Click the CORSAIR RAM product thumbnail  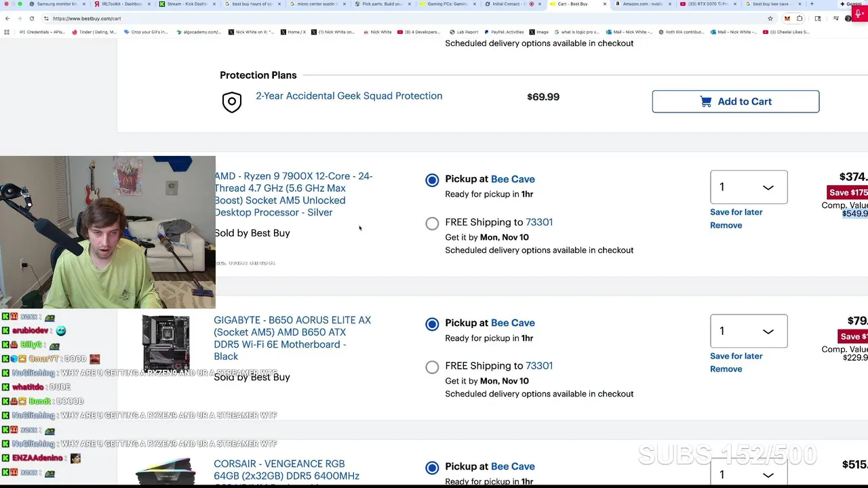pyautogui.click(x=165, y=472)
